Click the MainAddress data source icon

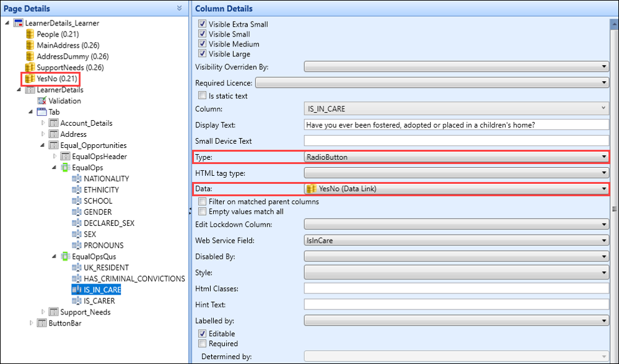pos(30,45)
